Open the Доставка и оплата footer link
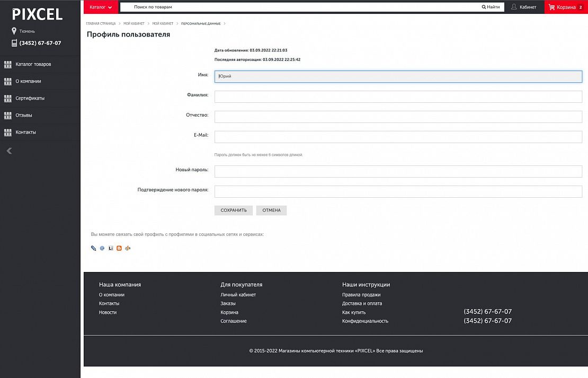588x378 pixels. [x=362, y=304]
